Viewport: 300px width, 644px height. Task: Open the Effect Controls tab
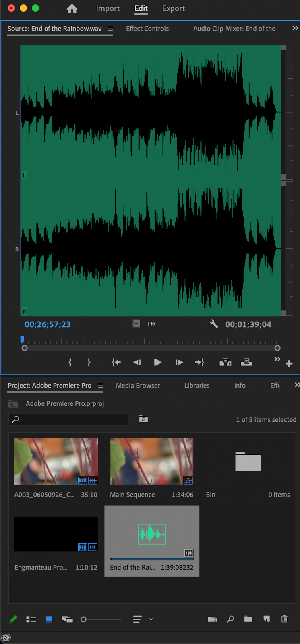pyautogui.click(x=147, y=29)
